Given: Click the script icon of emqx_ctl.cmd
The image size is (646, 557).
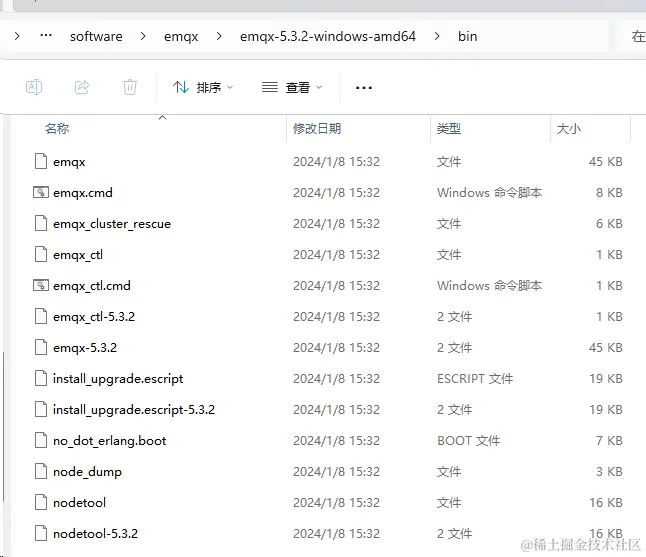Looking at the screenshot, I should pos(41,285).
